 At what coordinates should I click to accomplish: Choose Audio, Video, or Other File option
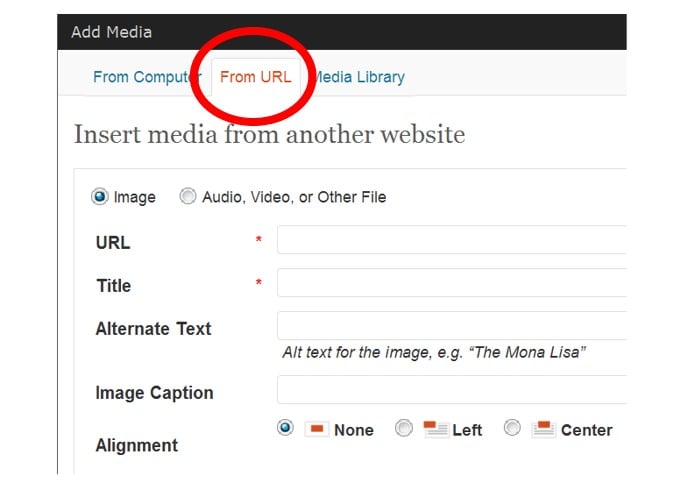click(x=188, y=196)
